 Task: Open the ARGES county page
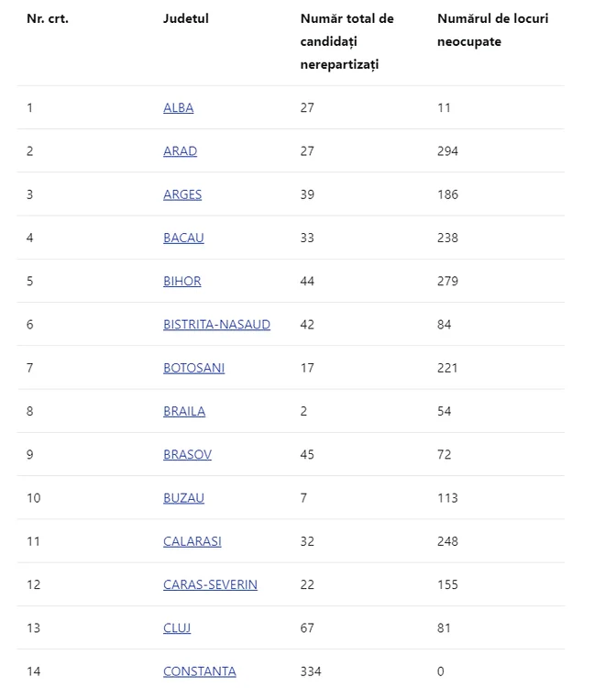click(182, 194)
